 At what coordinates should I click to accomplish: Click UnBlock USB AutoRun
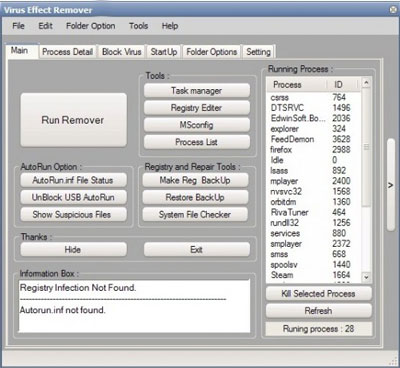(73, 197)
